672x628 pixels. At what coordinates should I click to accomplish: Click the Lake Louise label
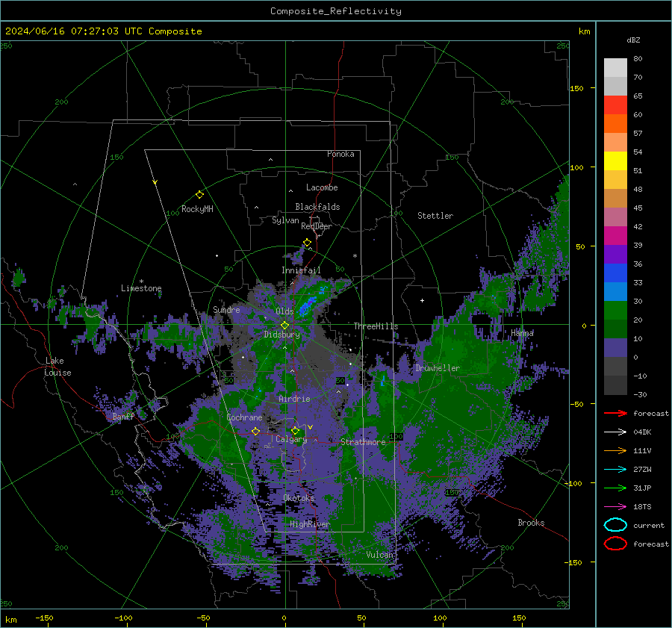point(57,367)
